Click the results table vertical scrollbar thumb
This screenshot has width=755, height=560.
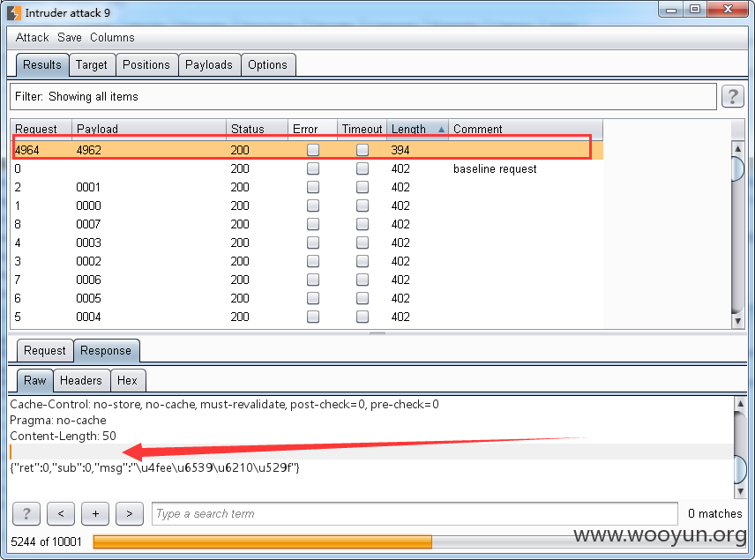click(x=737, y=168)
